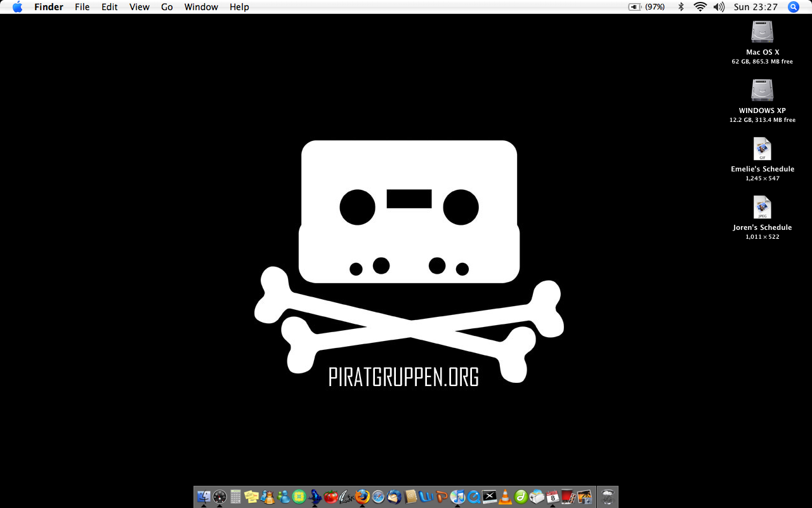
Task: Open the Edit menu
Action: 110,7
